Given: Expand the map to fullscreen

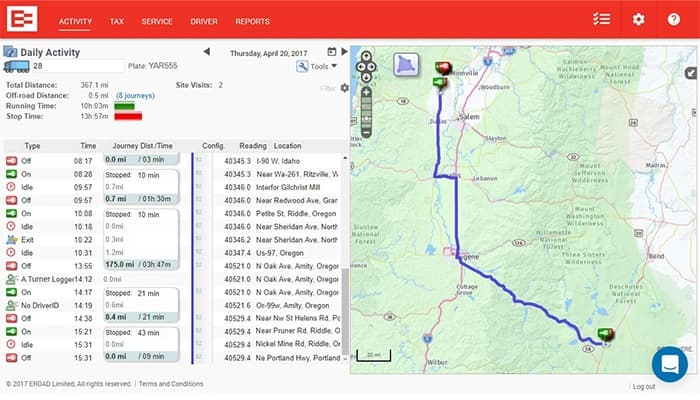Looking at the screenshot, I should 690,73.
